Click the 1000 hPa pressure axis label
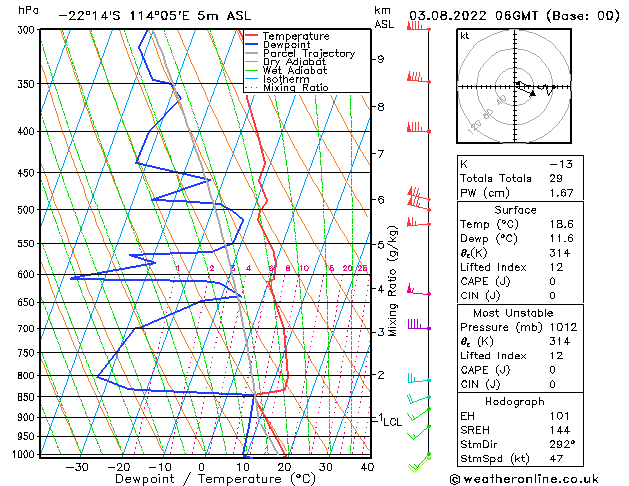Viewport: 629px width, 486px height. click(x=24, y=454)
